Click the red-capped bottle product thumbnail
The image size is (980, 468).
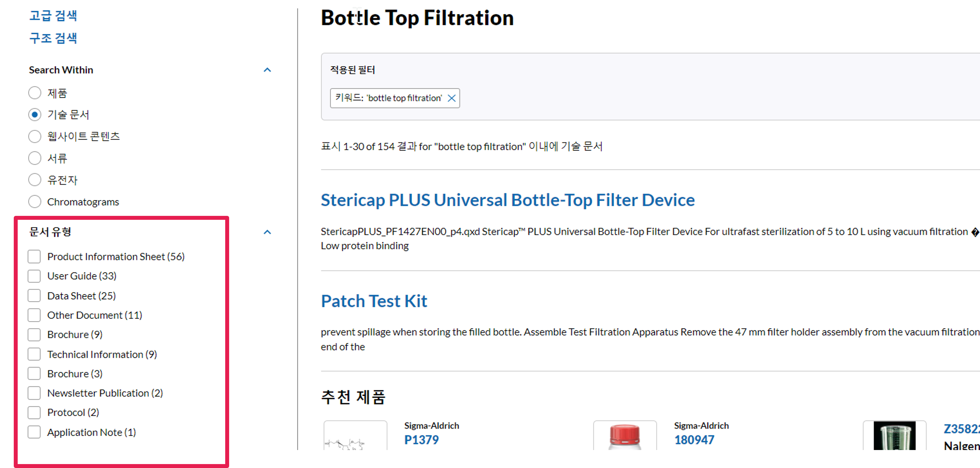point(625,436)
